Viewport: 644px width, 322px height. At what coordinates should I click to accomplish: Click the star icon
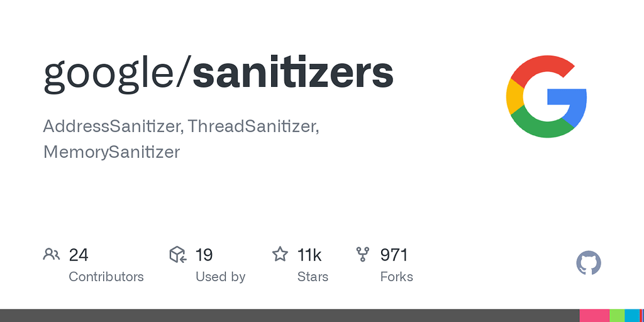pyautogui.click(x=280, y=254)
